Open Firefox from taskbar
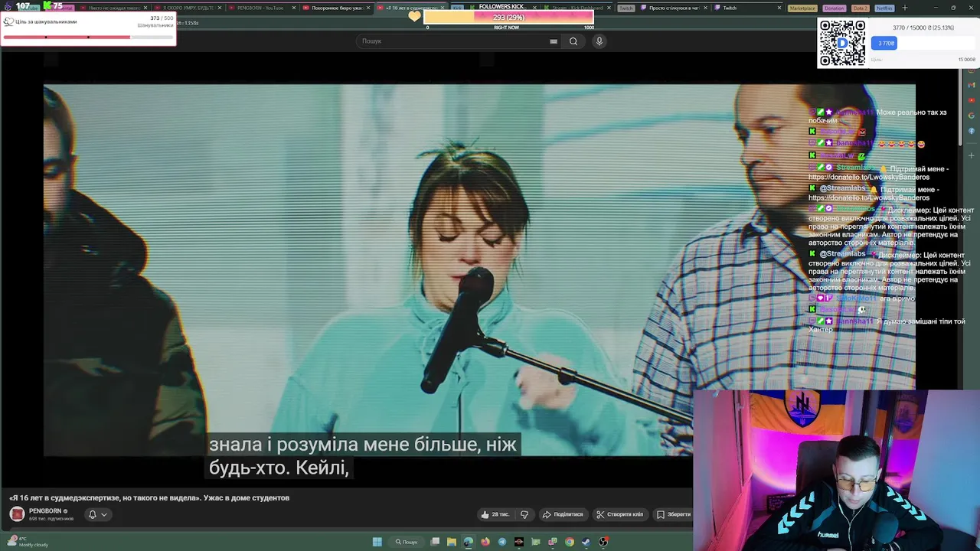Image resolution: width=980 pixels, height=551 pixels. coord(485,542)
